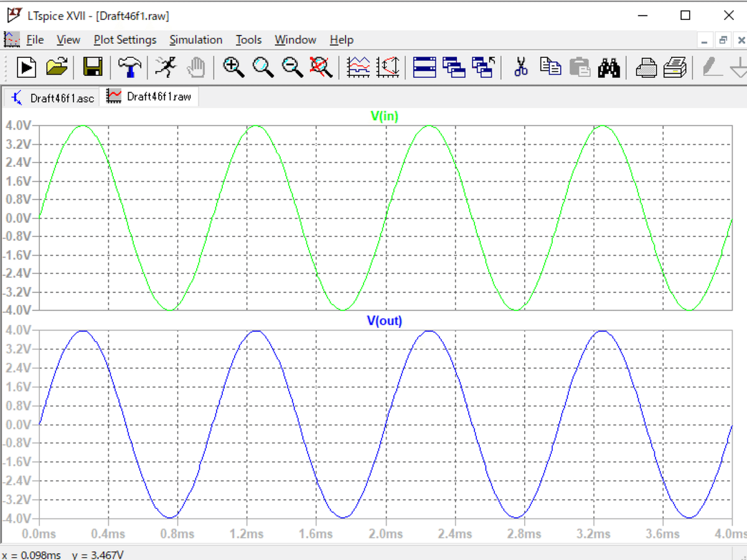Click the cursor readout x = 0.098ms
This screenshot has width=747, height=560.
(x=32, y=554)
